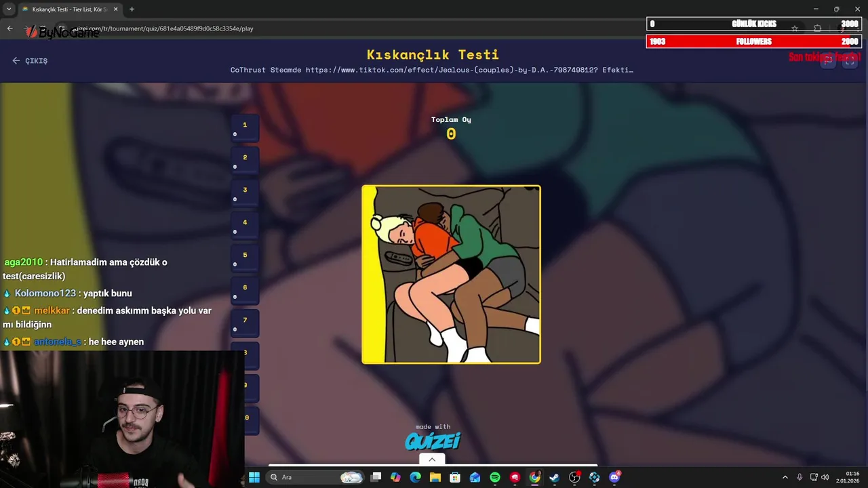Open Discord from the taskbar

(614, 477)
